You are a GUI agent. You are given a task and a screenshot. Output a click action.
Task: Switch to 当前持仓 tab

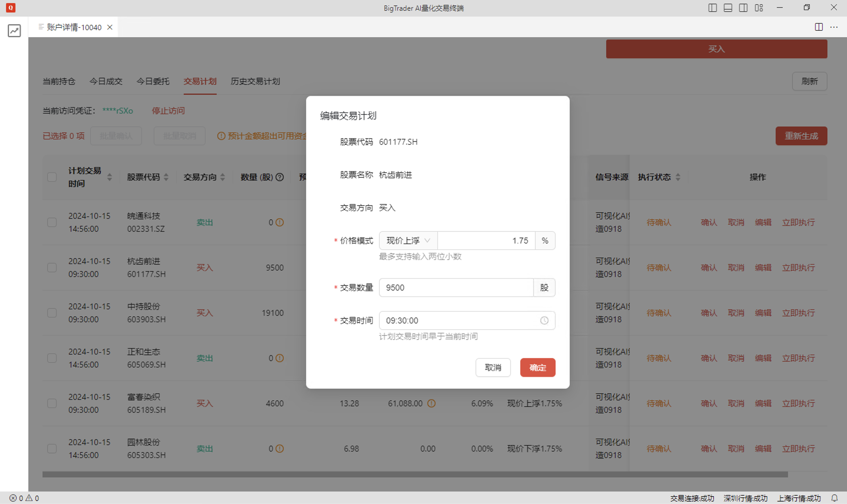pyautogui.click(x=59, y=81)
